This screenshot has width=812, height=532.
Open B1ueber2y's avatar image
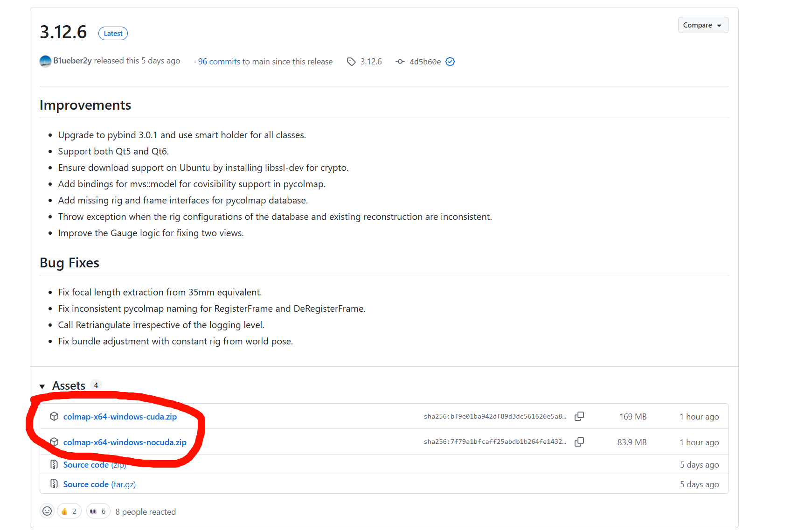(45, 61)
